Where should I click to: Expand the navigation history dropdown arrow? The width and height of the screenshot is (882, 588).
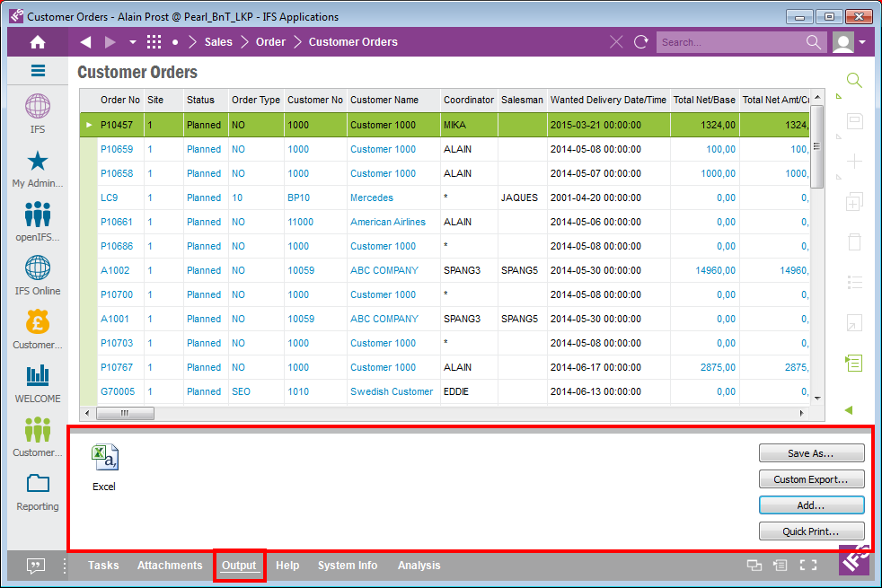coord(133,42)
